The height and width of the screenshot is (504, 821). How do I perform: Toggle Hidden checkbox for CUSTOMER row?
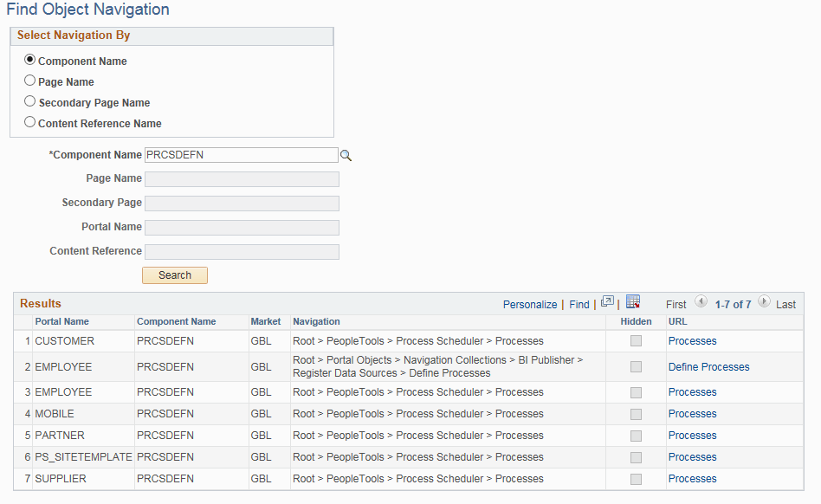(x=636, y=340)
